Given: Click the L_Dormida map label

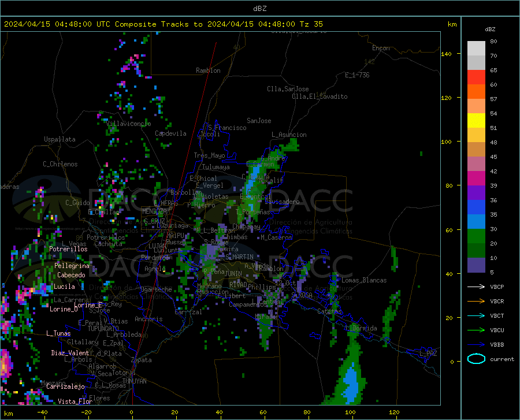Looking at the screenshot, I should point(361,328).
